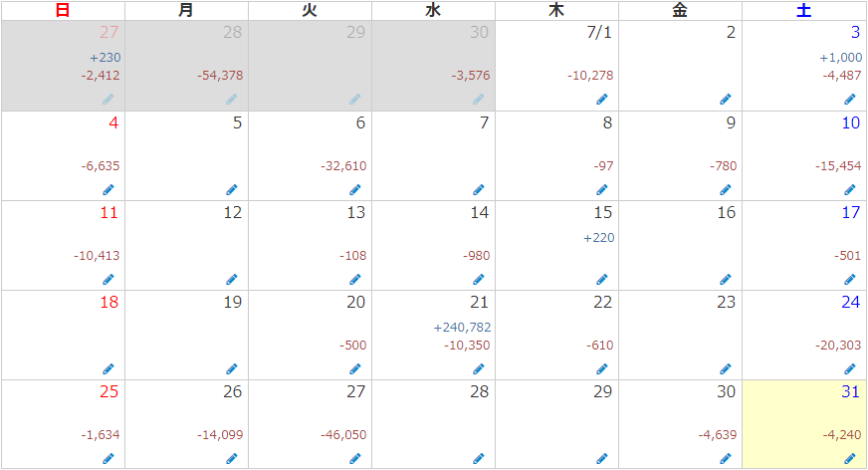Screen dimensions: 868x470
Task: Click the +1,000 income on July 3
Action: (x=840, y=58)
